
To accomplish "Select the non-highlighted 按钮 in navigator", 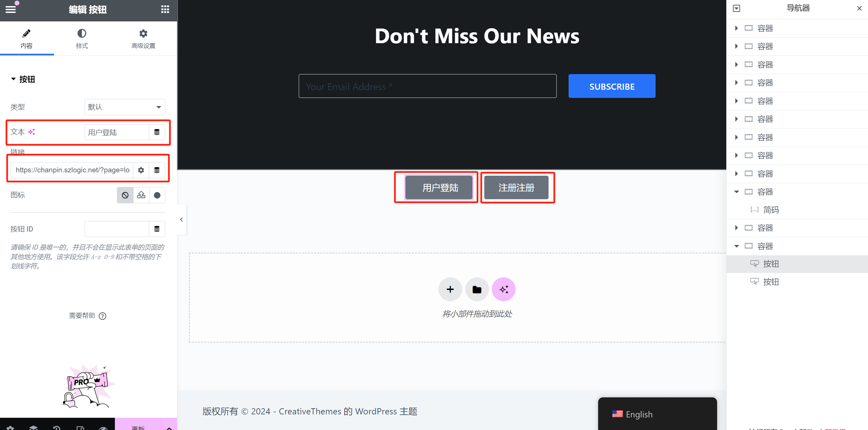I will point(797,282).
